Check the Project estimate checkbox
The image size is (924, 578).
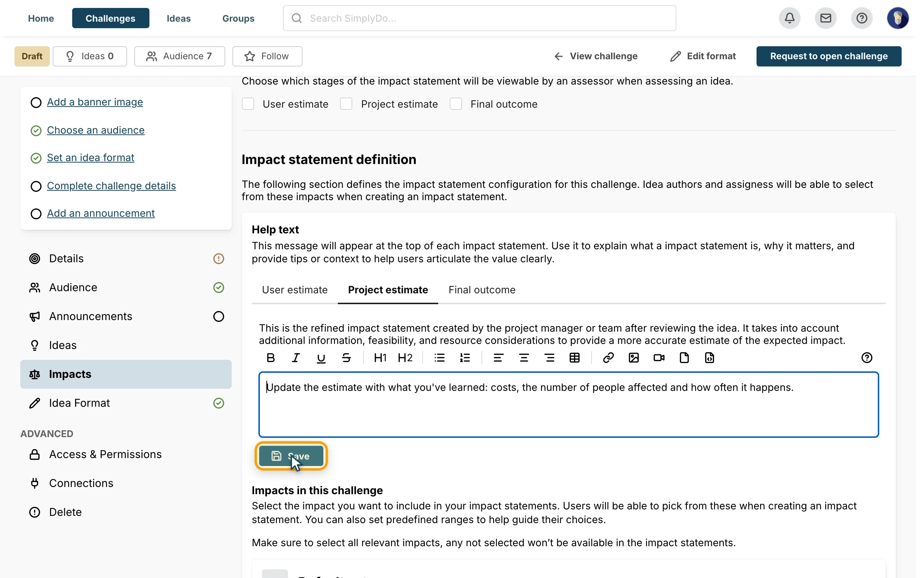[346, 104]
